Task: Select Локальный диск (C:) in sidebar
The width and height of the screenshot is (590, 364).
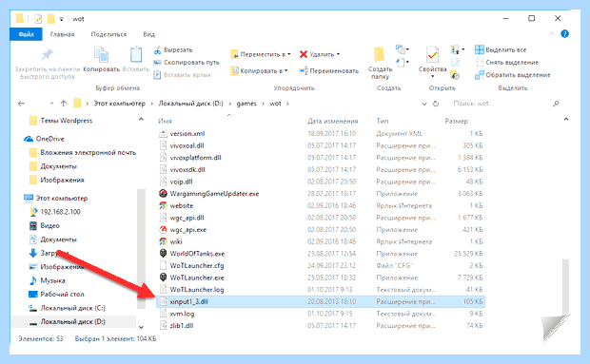Action: pyautogui.click(x=72, y=308)
